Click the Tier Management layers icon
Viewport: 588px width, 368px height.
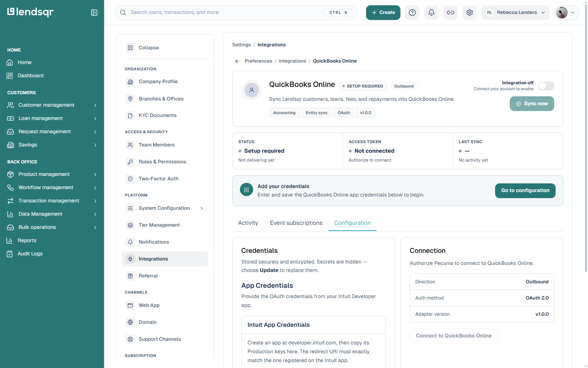click(x=130, y=225)
